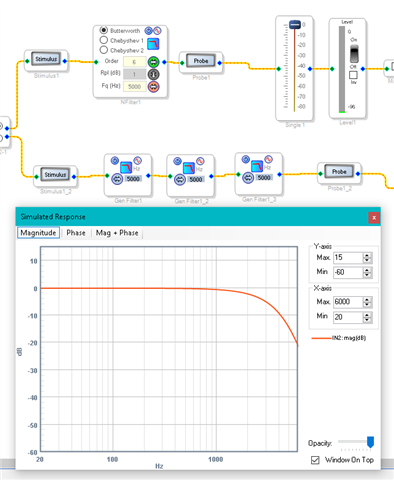
Task: Click the Probe button in Probe1
Action: coord(201,61)
